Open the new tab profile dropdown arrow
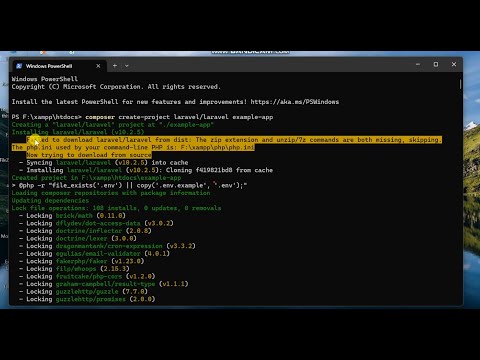This screenshot has width=480, height=360. click(x=127, y=66)
